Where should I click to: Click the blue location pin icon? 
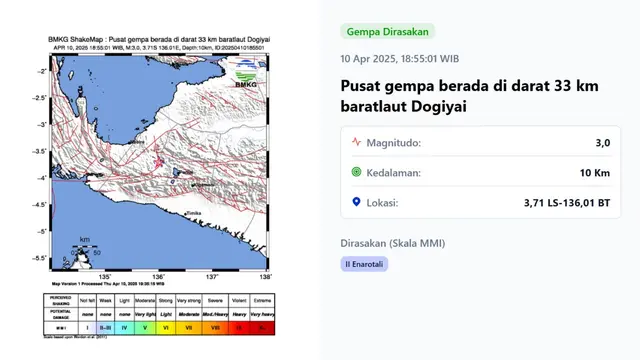coord(356,202)
